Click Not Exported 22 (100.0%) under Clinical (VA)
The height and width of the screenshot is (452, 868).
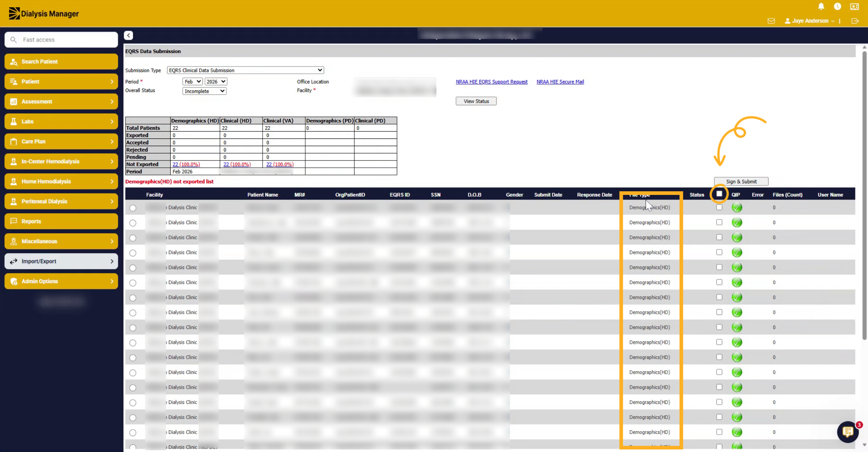pyautogui.click(x=280, y=165)
